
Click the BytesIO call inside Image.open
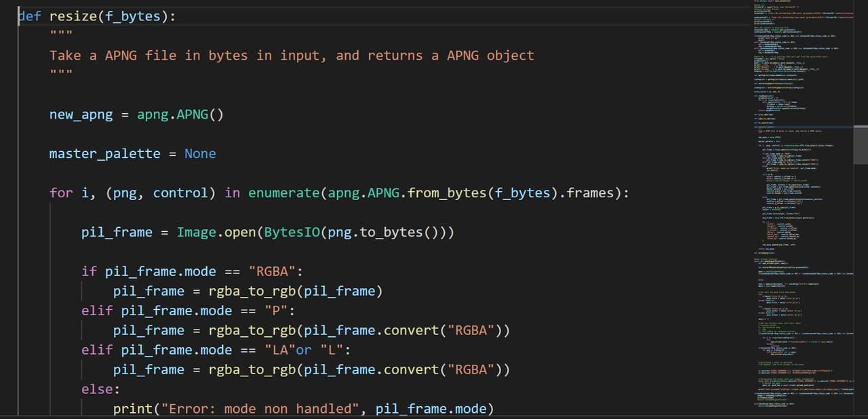(x=292, y=232)
